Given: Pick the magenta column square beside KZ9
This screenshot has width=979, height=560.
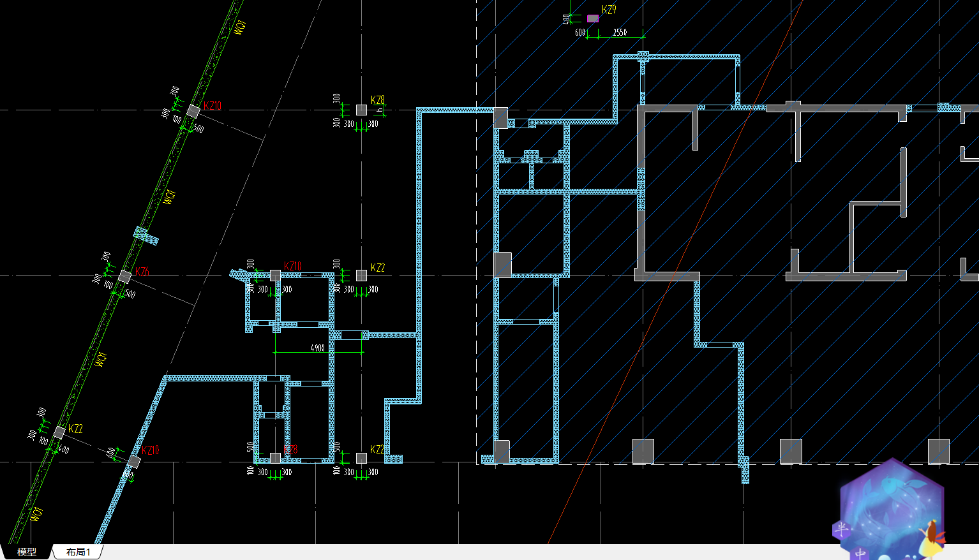Looking at the screenshot, I should [x=593, y=18].
